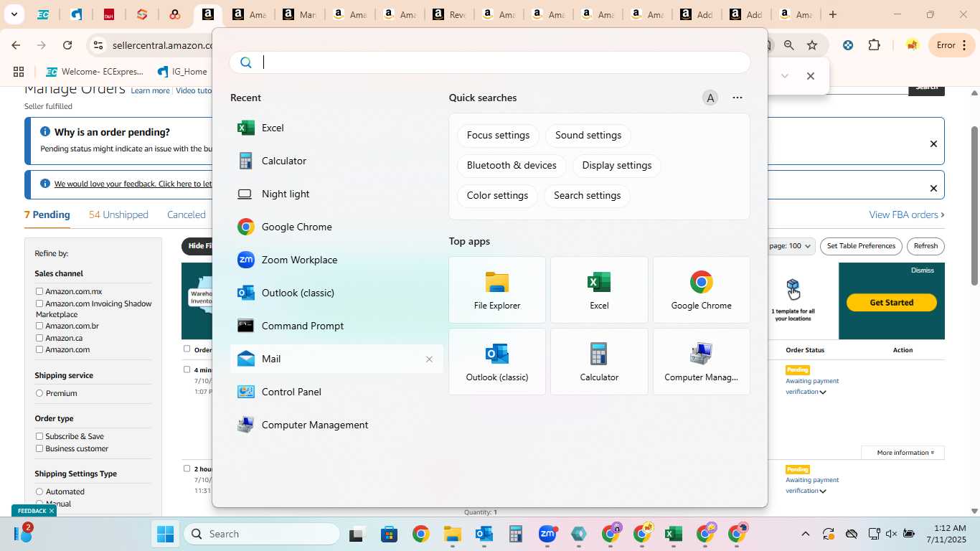The width and height of the screenshot is (980, 551).
Task: Open Excel from the Recent list
Action: [x=336, y=128]
